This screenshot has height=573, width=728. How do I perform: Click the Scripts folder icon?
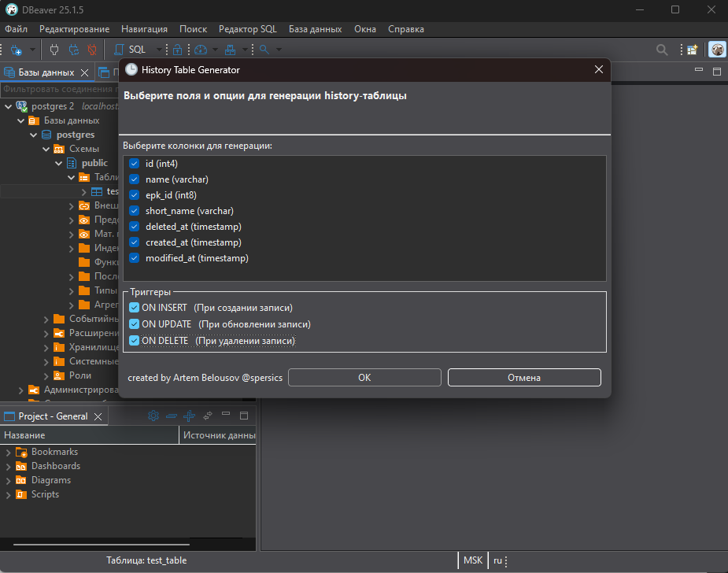coord(21,494)
